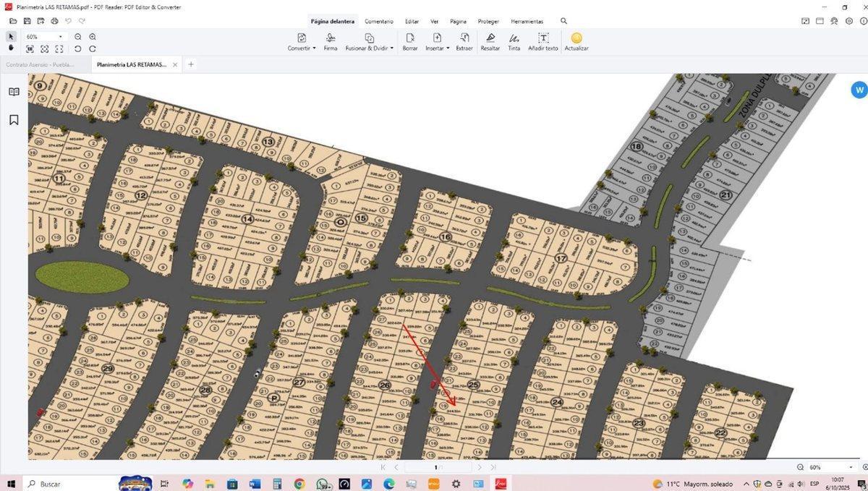
Task: Rotate the page clockwise
Action: [93, 49]
